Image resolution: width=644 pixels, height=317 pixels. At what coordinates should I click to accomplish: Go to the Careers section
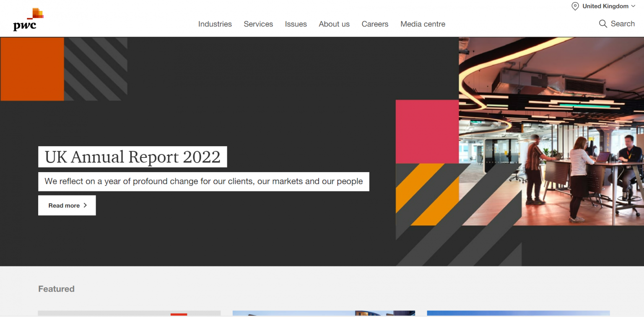[x=375, y=24]
